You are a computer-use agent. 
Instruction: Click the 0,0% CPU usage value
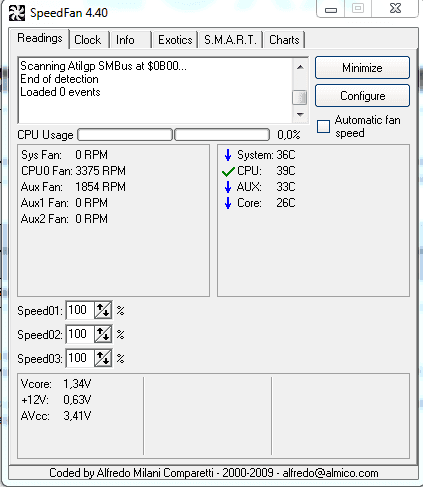[x=289, y=135]
